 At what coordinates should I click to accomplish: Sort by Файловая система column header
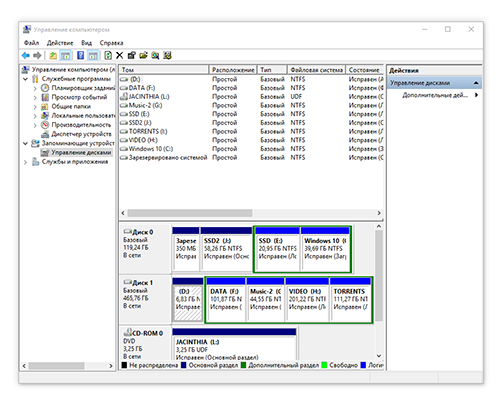coord(316,70)
